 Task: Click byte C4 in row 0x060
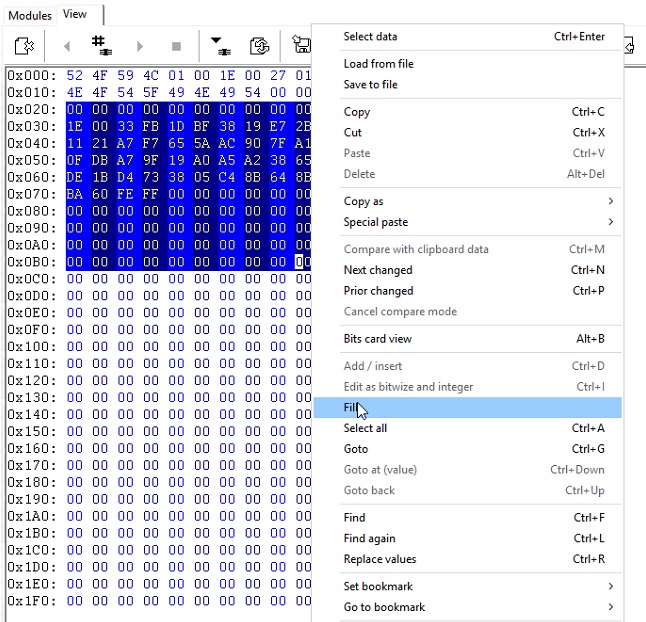[x=227, y=177]
